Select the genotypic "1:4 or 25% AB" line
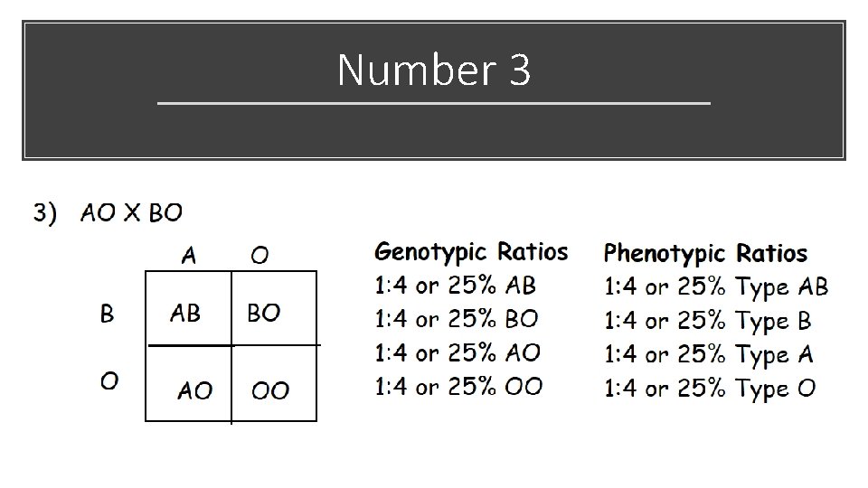Viewport: 868px width, 488px height. click(x=456, y=286)
